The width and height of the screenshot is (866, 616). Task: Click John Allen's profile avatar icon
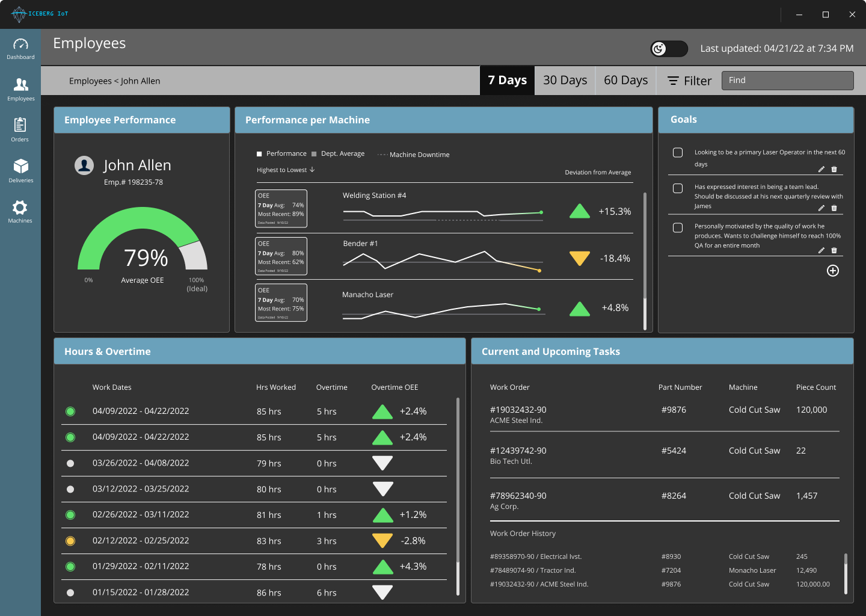point(84,165)
